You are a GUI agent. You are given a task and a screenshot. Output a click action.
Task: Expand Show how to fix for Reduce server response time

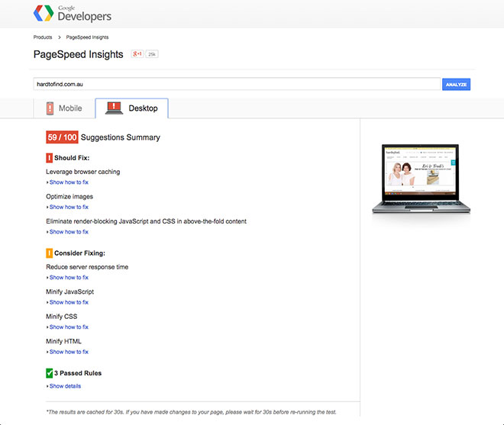coord(69,277)
